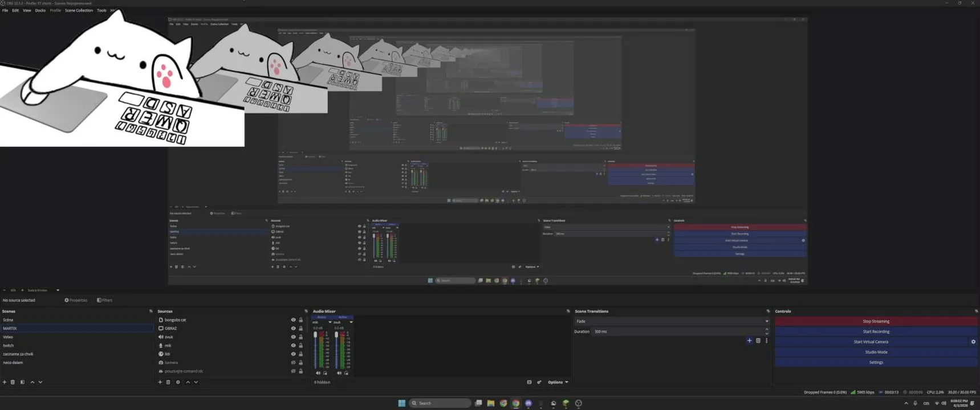
Task: Open the Edit menu
Action: pyautogui.click(x=15, y=10)
